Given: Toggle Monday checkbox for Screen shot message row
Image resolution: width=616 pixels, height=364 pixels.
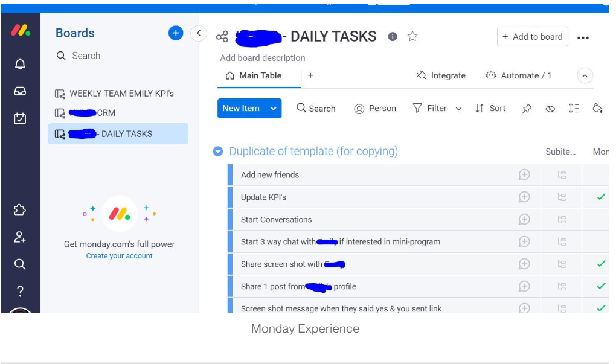Looking at the screenshot, I should [601, 308].
